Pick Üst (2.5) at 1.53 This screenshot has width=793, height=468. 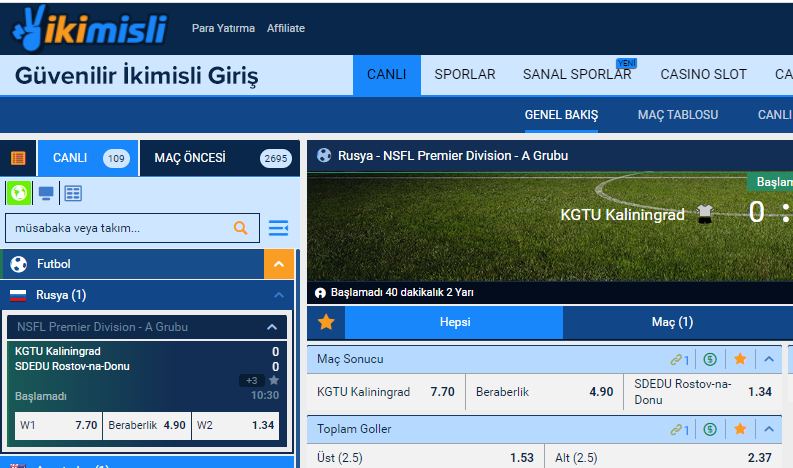click(x=425, y=457)
